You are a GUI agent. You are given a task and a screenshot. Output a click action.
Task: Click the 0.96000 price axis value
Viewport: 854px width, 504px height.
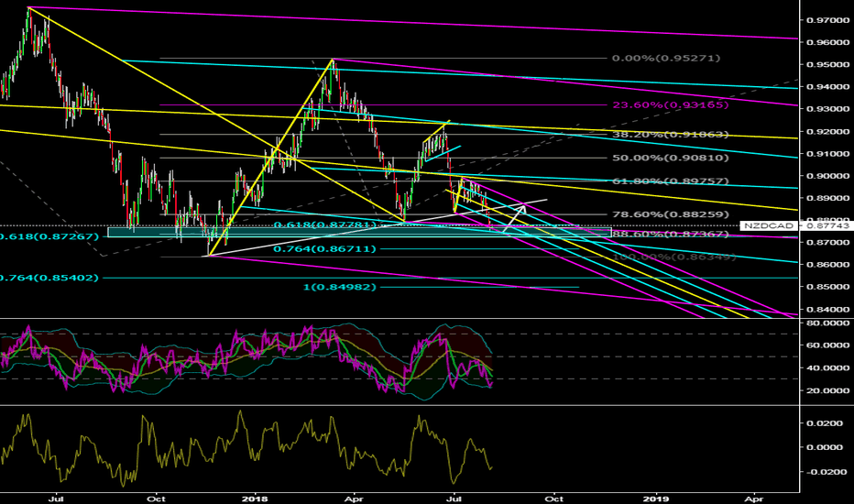point(827,42)
